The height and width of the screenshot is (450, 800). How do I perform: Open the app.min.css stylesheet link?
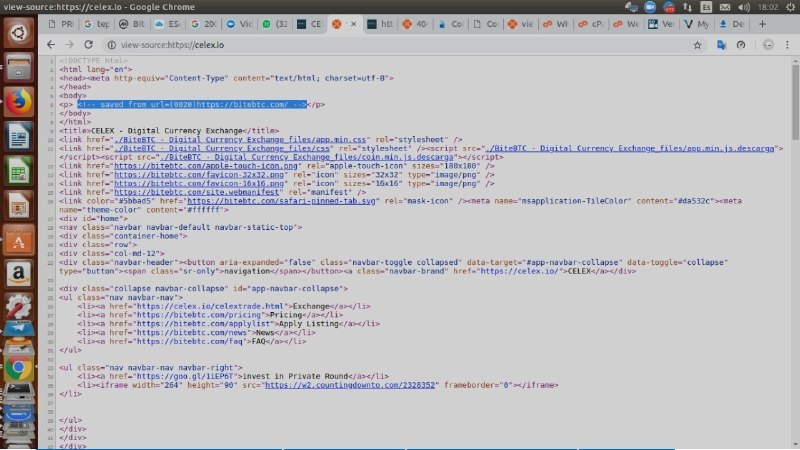pyautogui.click(x=240, y=139)
